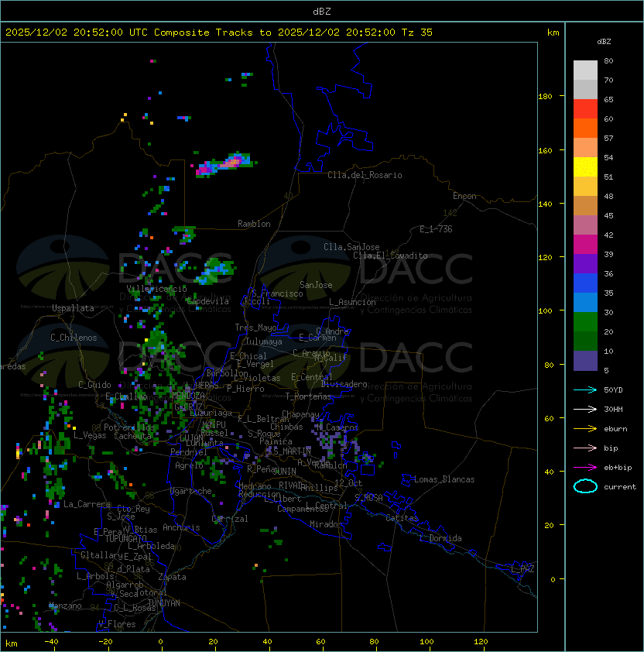Click the blue-green echo cluster north of Capdevila

(x=215, y=272)
